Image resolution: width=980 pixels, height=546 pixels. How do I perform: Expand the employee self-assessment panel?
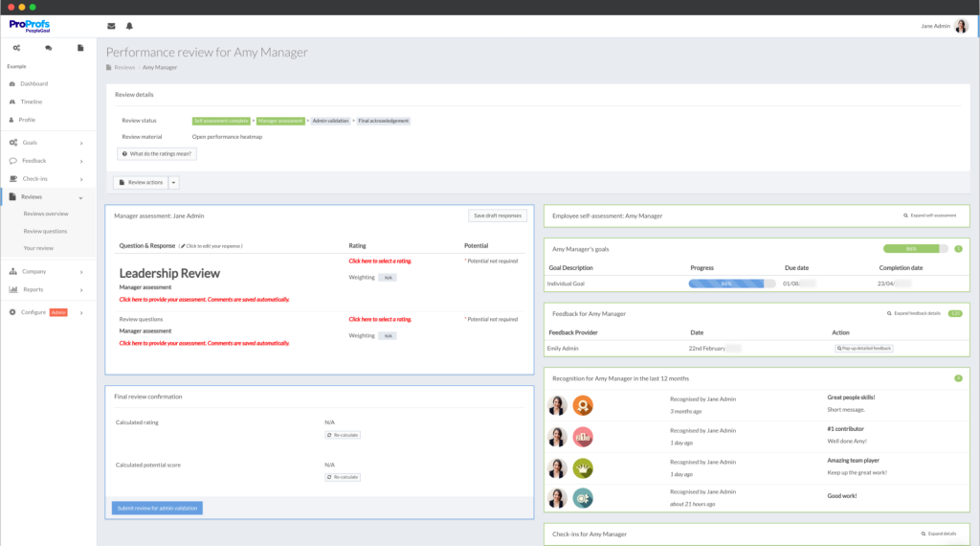929,216
